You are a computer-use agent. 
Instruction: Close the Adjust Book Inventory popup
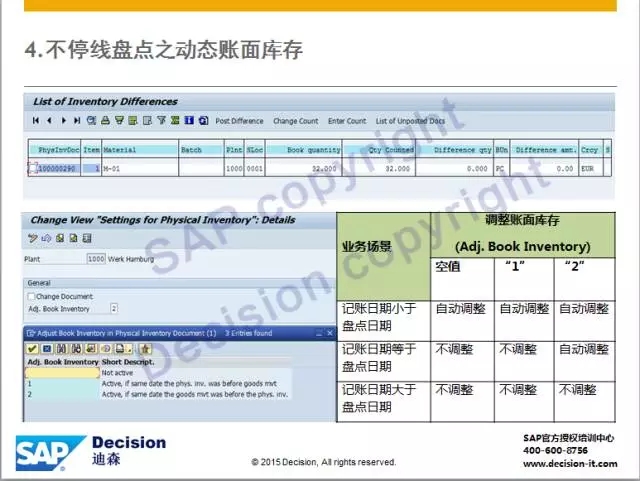point(331,331)
